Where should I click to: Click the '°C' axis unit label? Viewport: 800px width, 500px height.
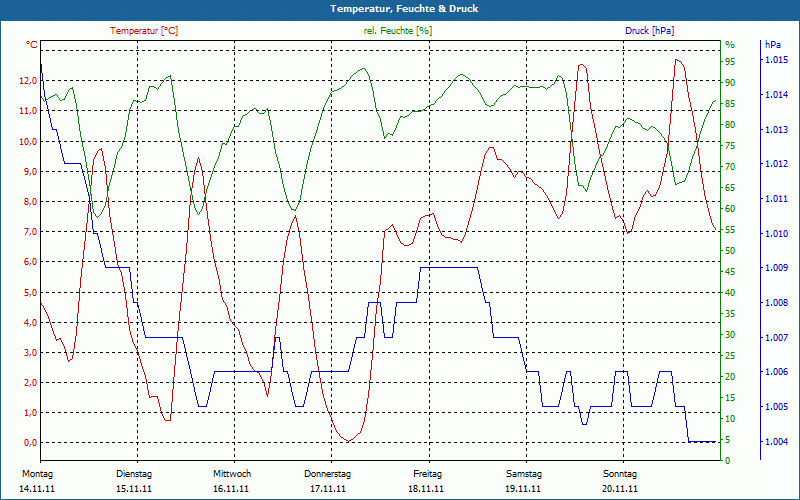pos(32,45)
